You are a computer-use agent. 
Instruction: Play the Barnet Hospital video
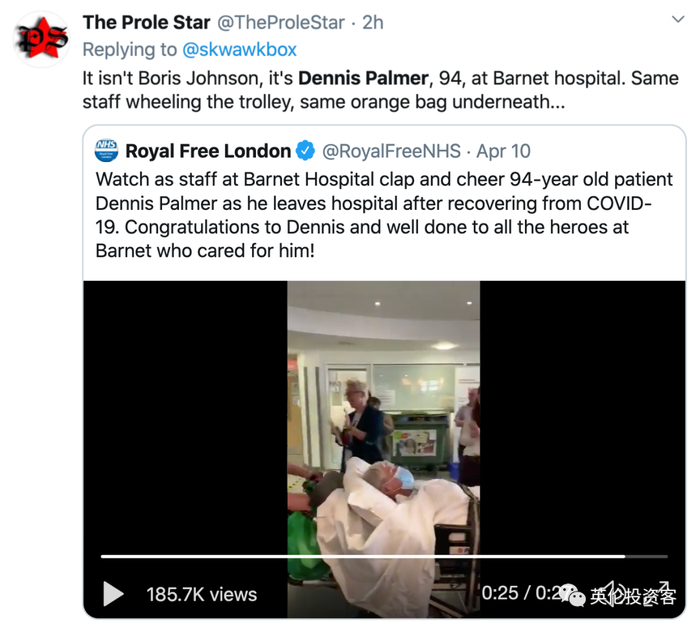click(x=113, y=594)
